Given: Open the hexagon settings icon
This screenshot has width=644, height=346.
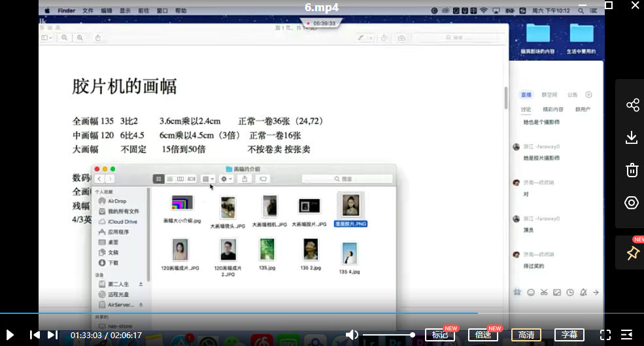Looking at the screenshot, I should [632, 203].
